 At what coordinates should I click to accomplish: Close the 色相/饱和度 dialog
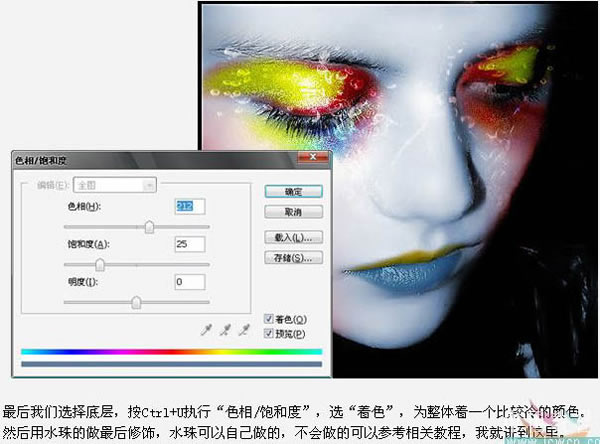point(313,157)
